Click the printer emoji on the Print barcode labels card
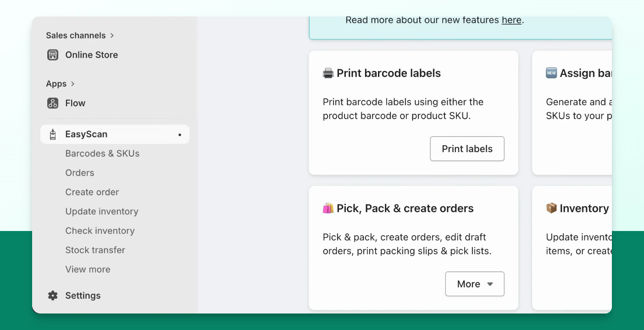The image size is (644, 330). point(328,73)
